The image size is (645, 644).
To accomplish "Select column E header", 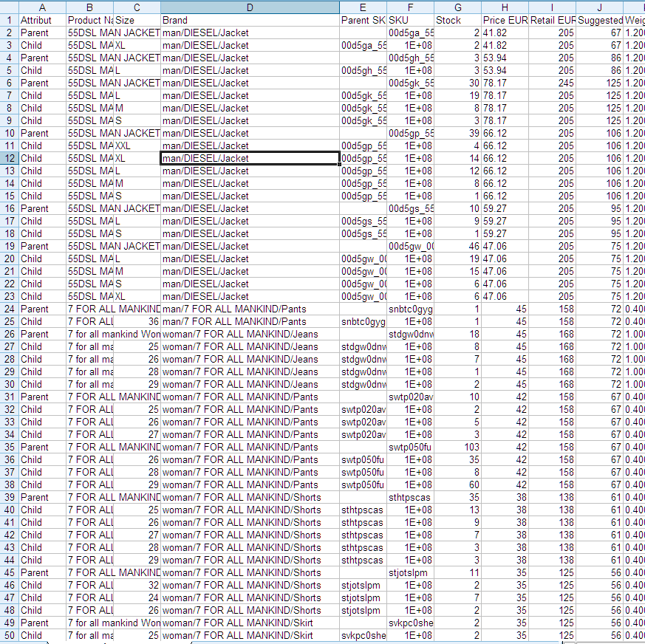I will (364, 7).
